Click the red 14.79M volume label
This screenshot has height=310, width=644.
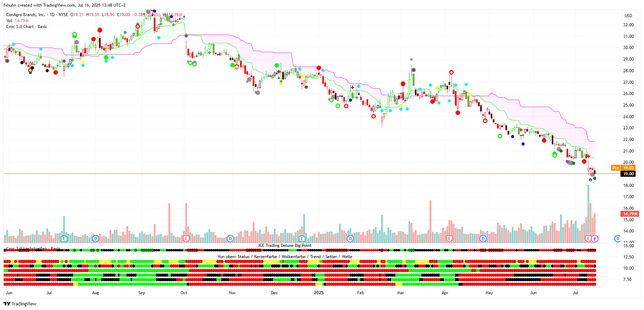point(630,214)
